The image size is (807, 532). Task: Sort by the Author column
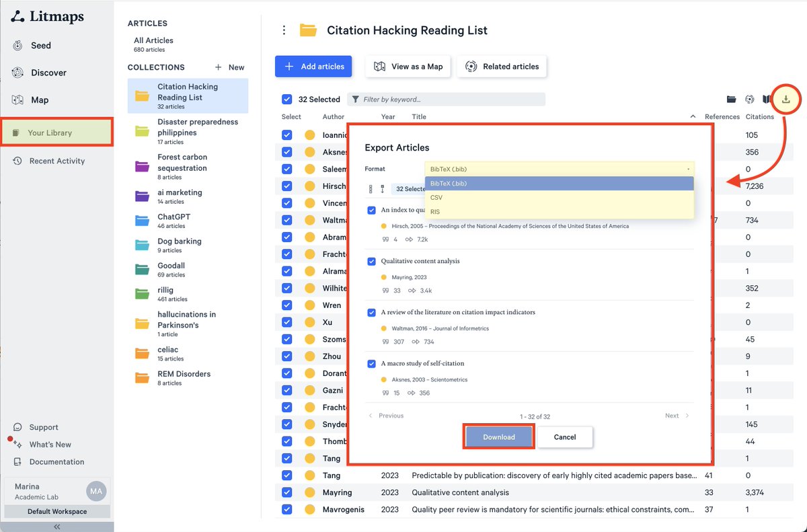point(334,117)
